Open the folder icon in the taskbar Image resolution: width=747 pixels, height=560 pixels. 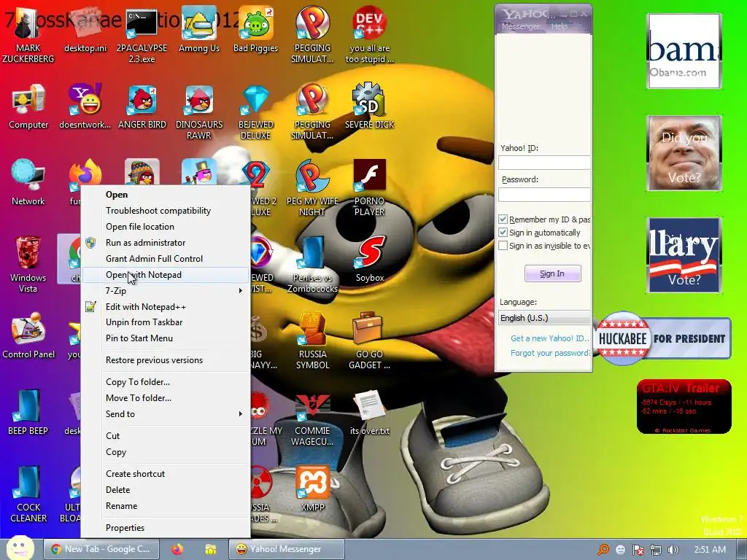pyautogui.click(x=210, y=549)
